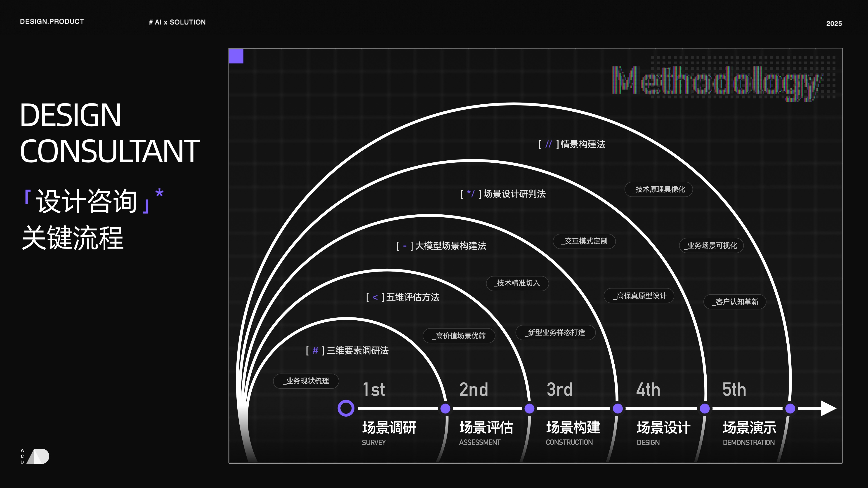The width and height of the screenshot is (868, 488).
Task: Click the purple square in the panel corner
Action: coord(236,56)
